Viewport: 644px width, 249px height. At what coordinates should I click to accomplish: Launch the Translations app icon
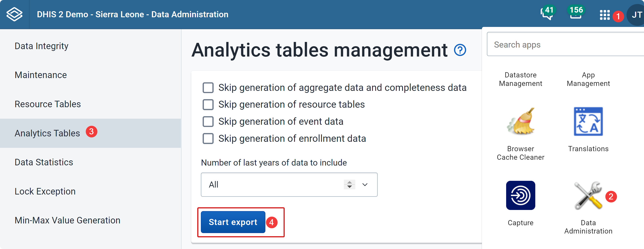tap(588, 122)
